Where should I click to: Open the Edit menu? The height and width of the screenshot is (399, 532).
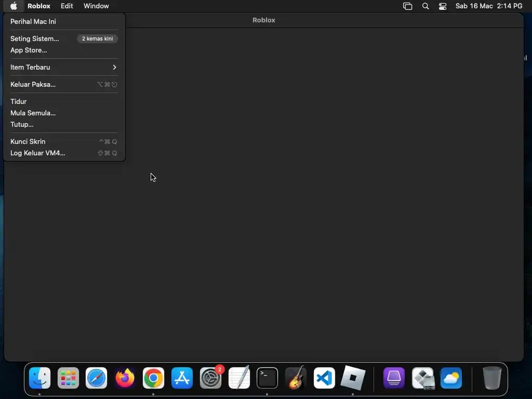[67, 6]
